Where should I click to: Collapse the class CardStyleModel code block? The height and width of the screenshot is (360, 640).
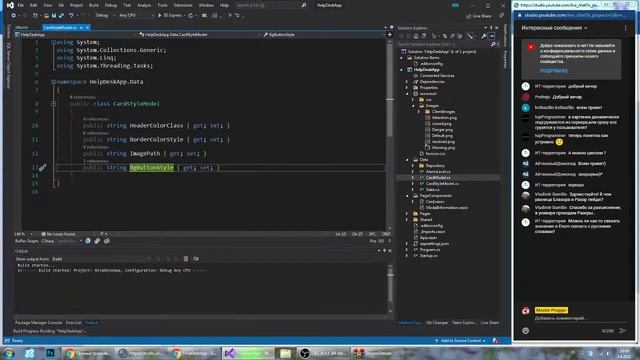pyautogui.click(x=53, y=104)
